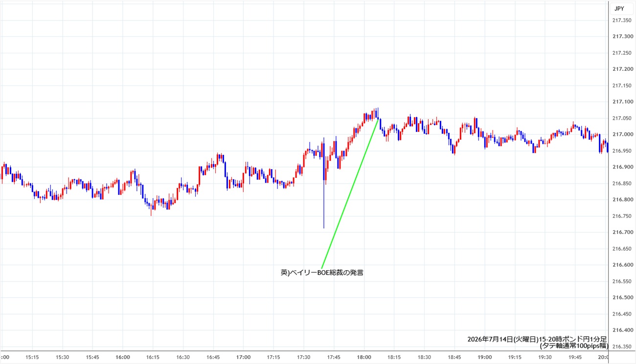Click the 18:45 time axis label
This screenshot has width=636, height=364.
tap(454, 357)
